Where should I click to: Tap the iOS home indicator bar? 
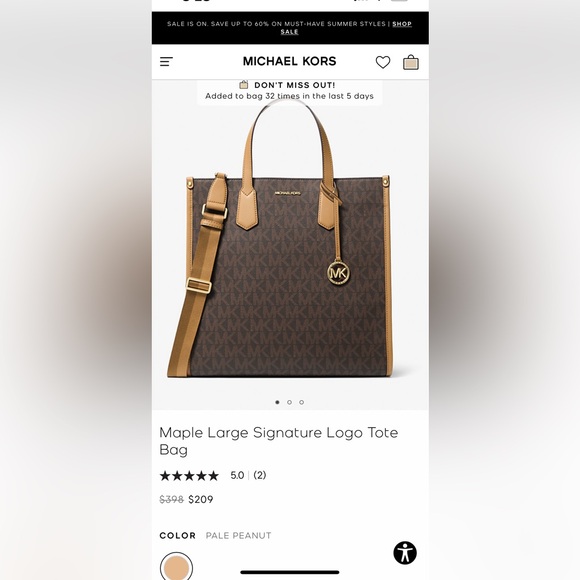(x=290, y=572)
